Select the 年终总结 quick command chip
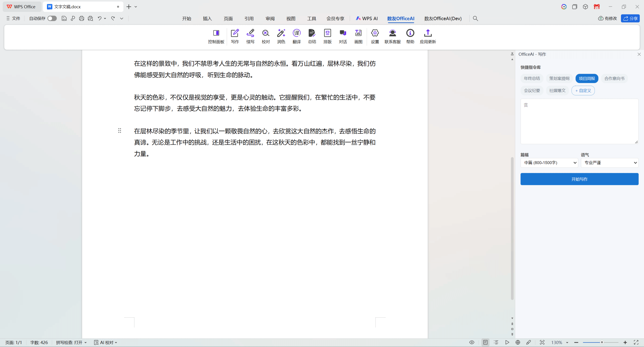 pyautogui.click(x=531, y=78)
